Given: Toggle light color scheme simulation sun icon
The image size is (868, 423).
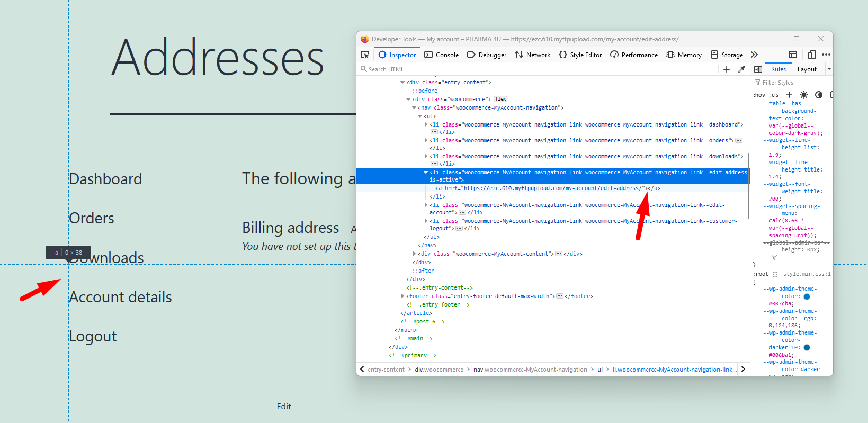Looking at the screenshot, I should tap(804, 95).
